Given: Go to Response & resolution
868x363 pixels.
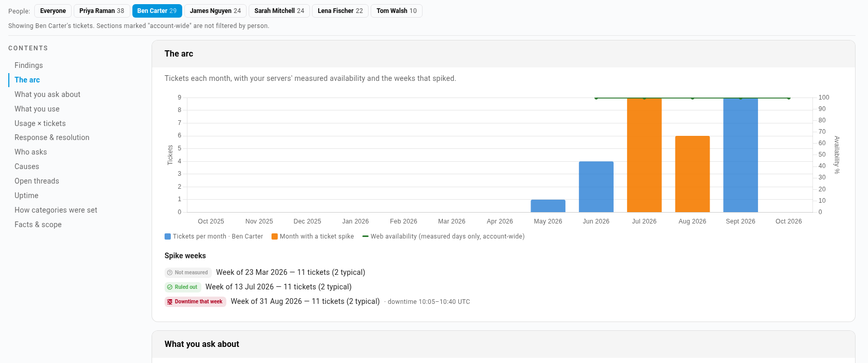Looking at the screenshot, I should tap(52, 137).
